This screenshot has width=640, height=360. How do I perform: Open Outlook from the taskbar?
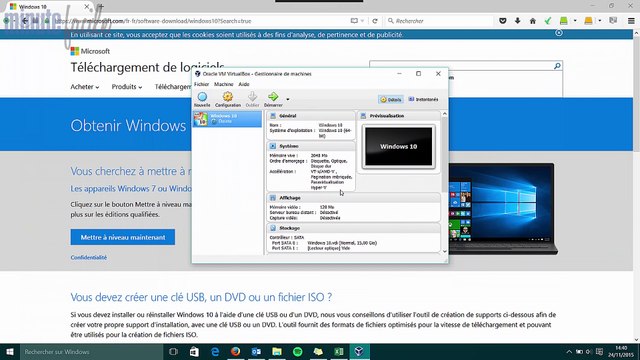[256, 351]
